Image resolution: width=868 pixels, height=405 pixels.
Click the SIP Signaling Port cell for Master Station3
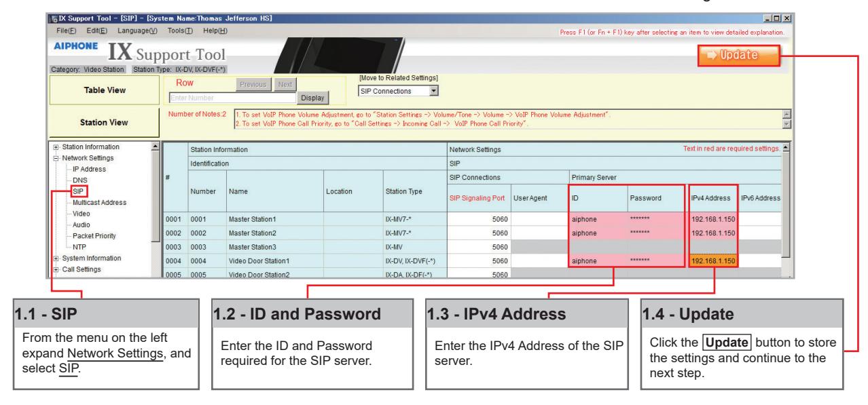coord(478,246)
